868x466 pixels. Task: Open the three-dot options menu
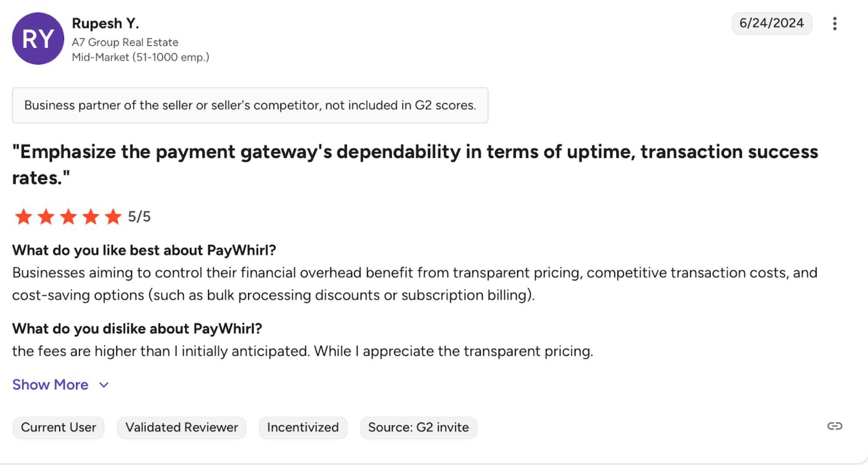[x=834, y=24]
